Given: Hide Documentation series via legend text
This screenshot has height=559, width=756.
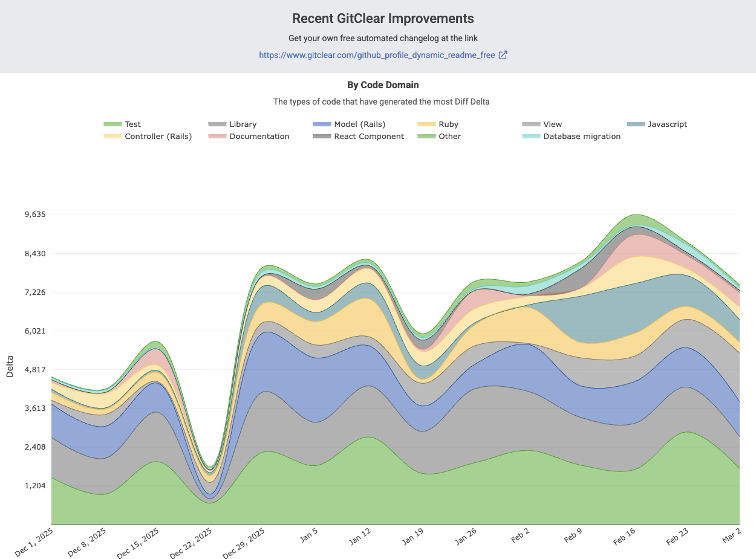Looking at the screenshot, I should 259,137.
